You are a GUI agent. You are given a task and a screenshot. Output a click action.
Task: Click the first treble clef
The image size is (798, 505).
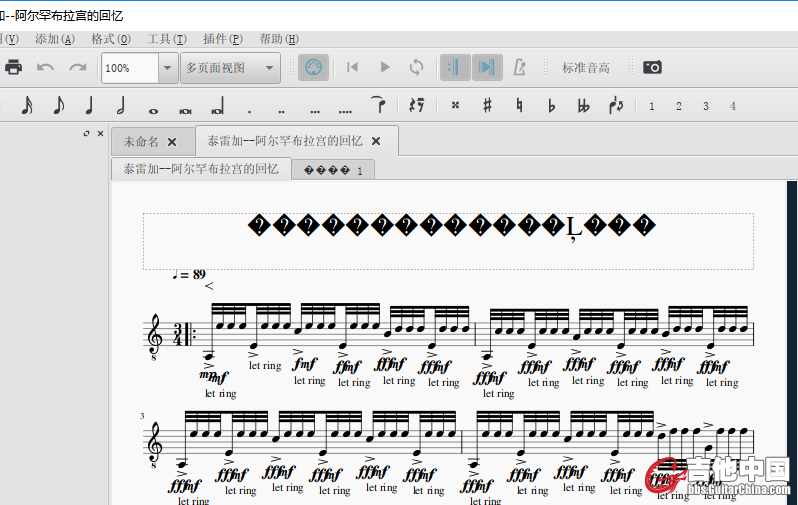click(154, 337)
